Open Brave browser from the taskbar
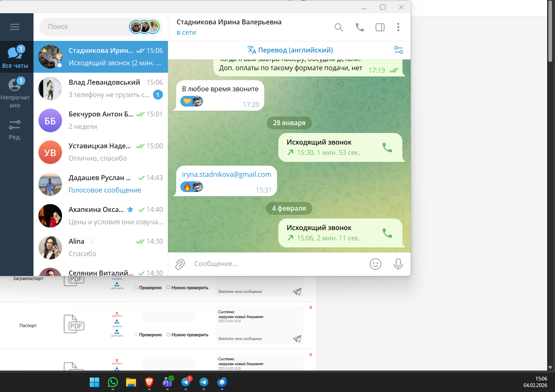Screen dimensions: 555x392 coord(149,382)
